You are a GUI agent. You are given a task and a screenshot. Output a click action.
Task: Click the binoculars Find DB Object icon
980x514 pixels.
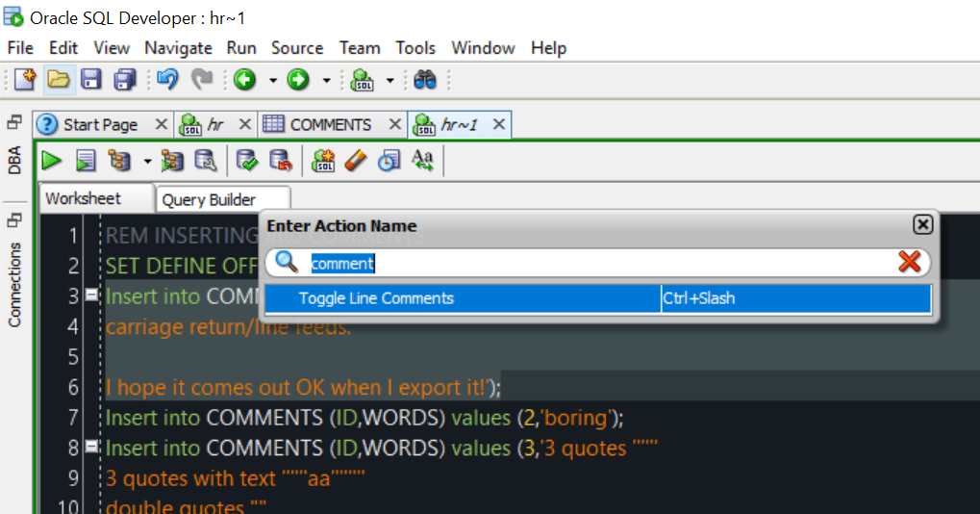click(425, 80)
